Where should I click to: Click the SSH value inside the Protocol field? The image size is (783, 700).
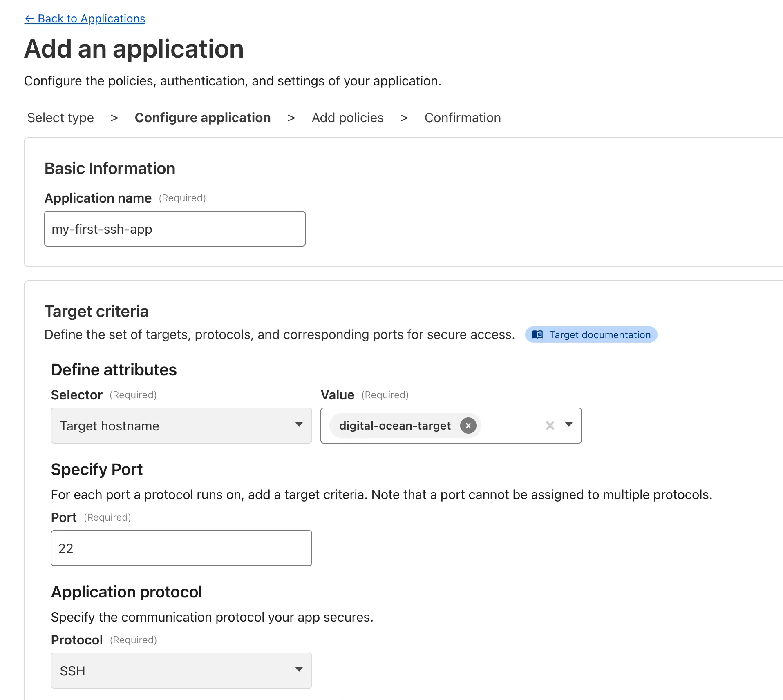72,670
